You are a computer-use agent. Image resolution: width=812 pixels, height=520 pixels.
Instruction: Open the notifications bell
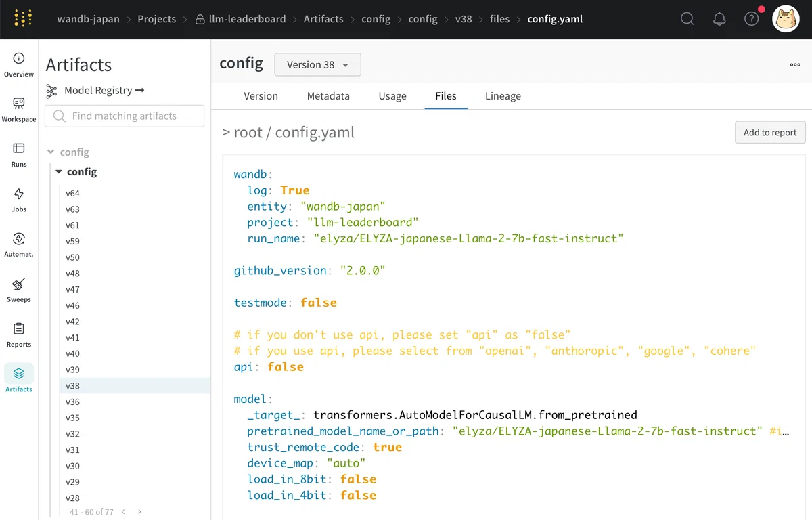719,19
